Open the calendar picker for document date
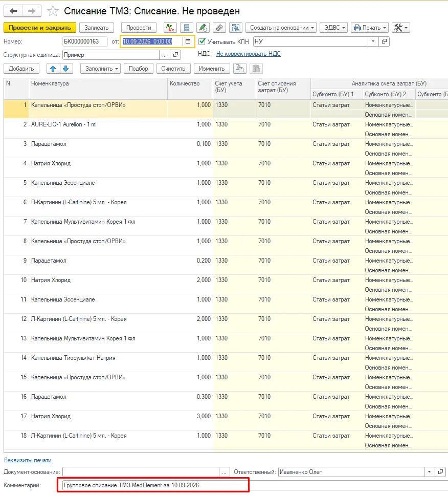 coord(188,41)
